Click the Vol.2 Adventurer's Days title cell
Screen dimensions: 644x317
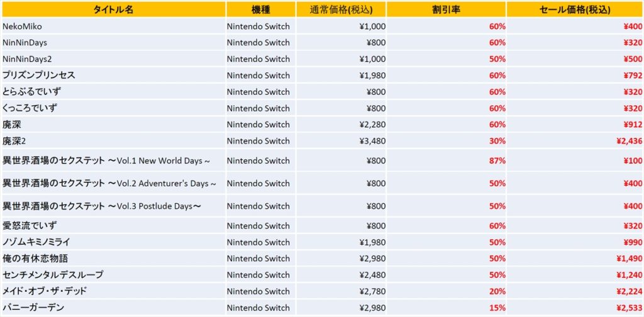click(x=114, y=183)
